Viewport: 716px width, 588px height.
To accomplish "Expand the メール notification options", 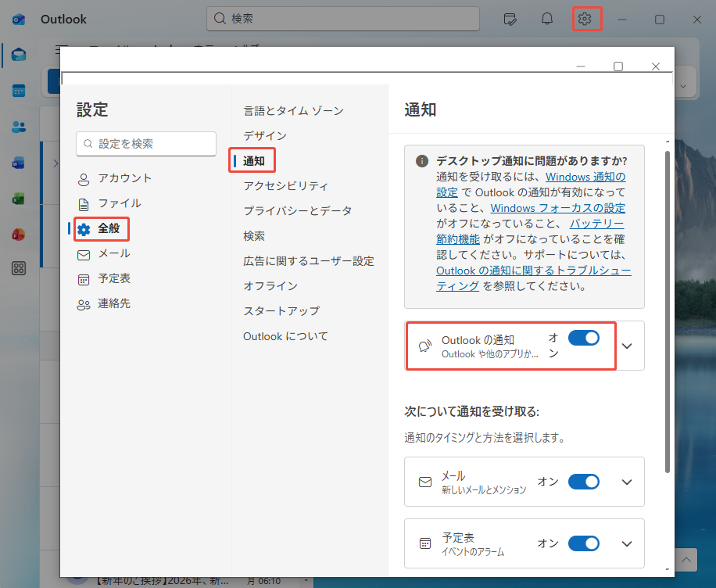I will coord(625,482).
